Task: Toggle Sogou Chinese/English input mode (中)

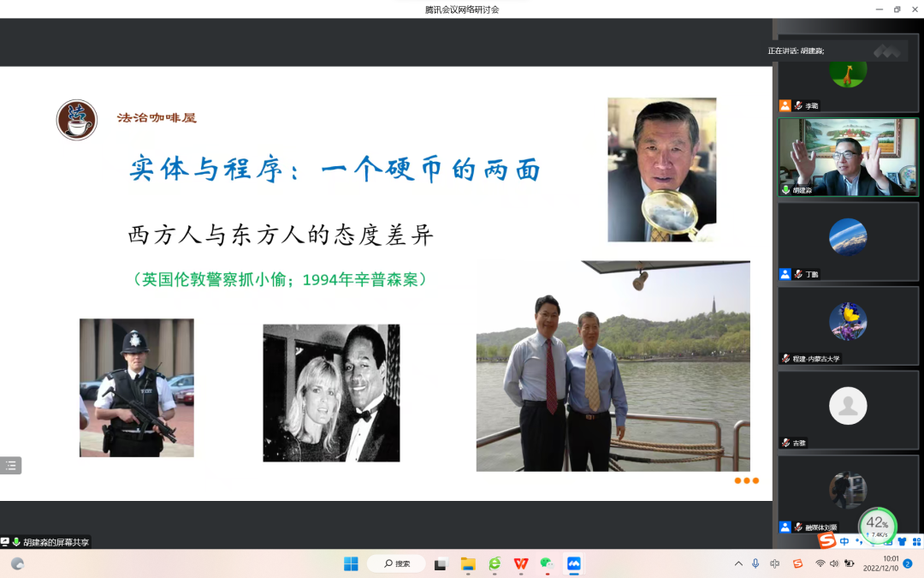Action: (x=844, y=541)
